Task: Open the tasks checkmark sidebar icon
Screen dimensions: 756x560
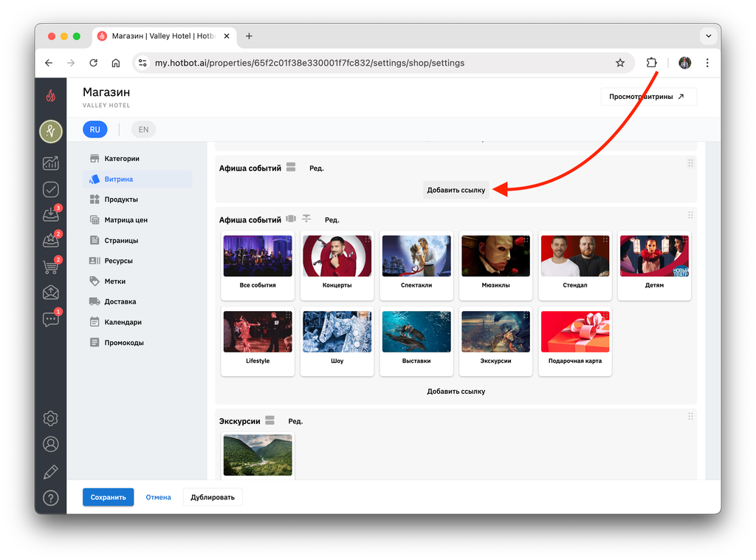Action: (51, 189)
